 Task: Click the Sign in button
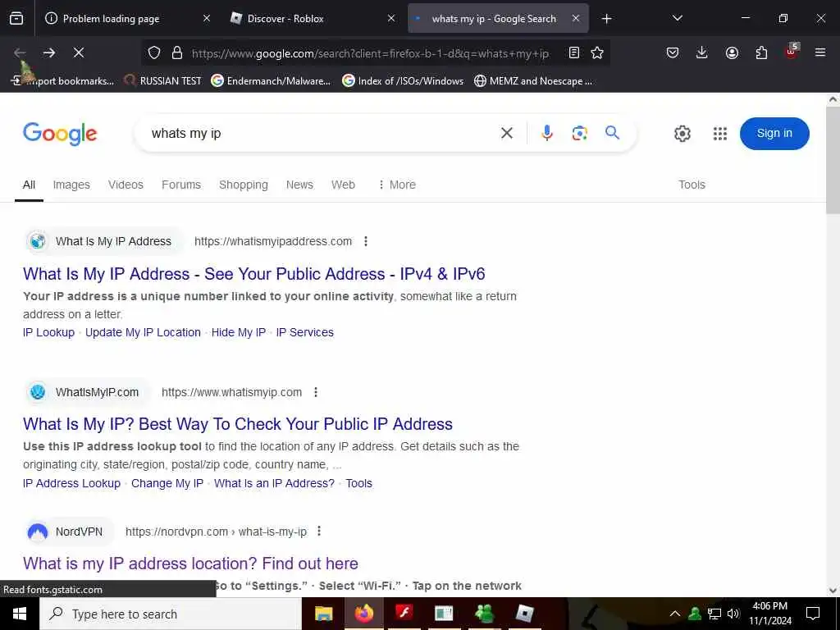click(x=774, y=134)
